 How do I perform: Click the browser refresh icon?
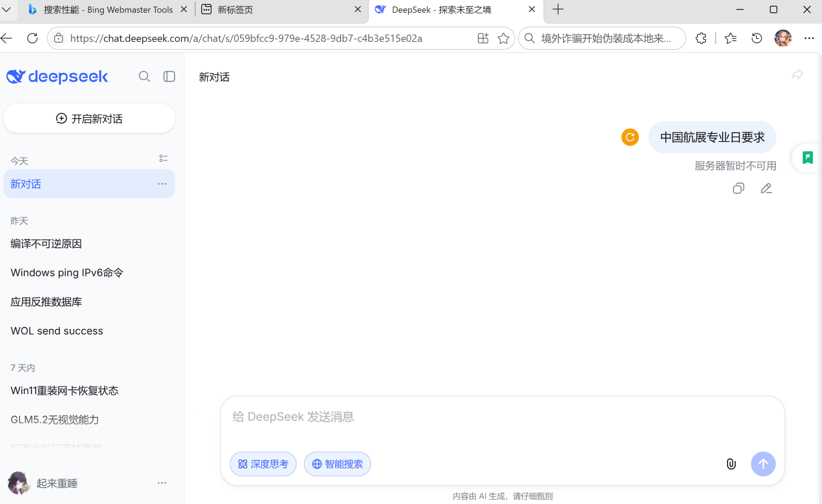pos(33,38)
